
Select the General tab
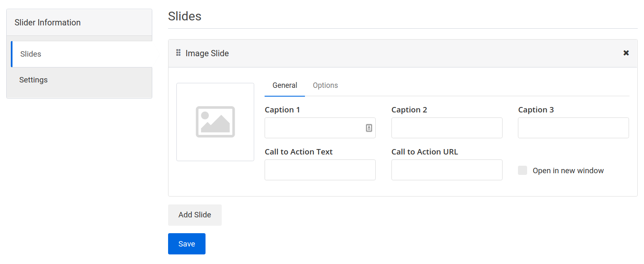[285, 85]
